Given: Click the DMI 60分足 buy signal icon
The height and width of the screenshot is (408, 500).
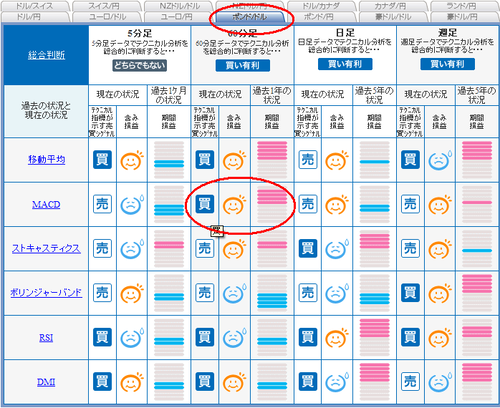Looking at the screenshot, I should click(205, 381).
